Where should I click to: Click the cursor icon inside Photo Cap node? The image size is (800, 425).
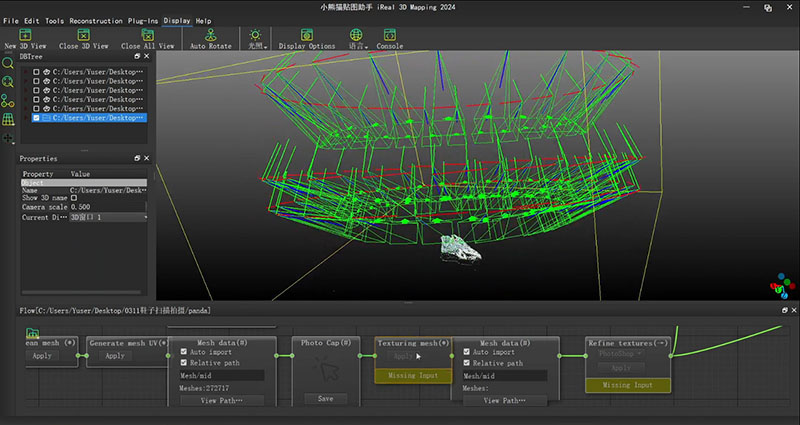[326, 369]
